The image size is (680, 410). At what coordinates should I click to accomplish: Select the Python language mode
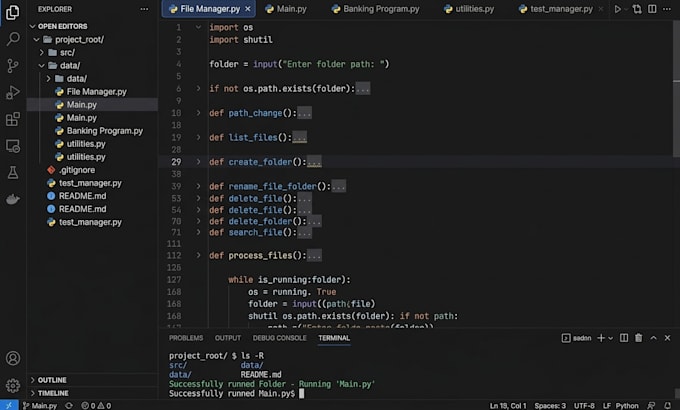[x=627, y=406]
